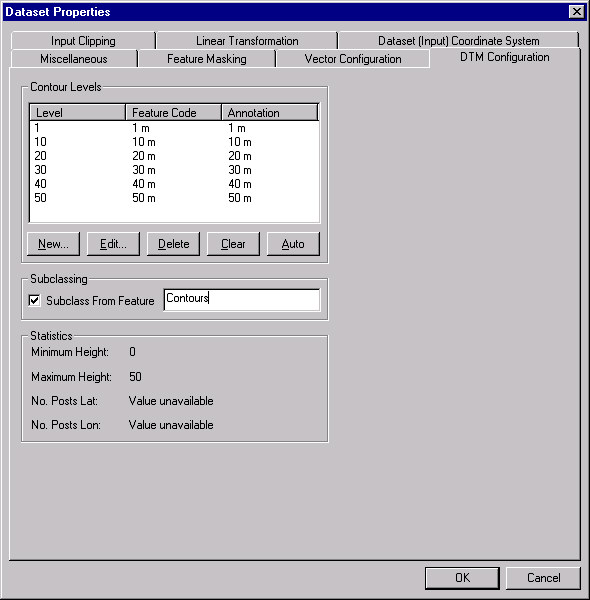
Task: Open Dataset (Input) Coordinate System tab
Action: [458, 41]
